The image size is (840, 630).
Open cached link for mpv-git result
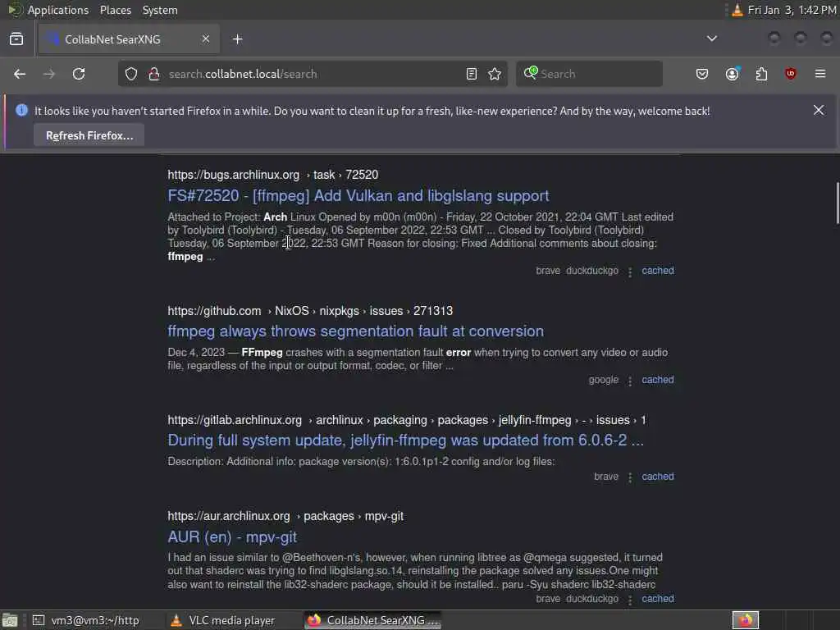[658, 599]
